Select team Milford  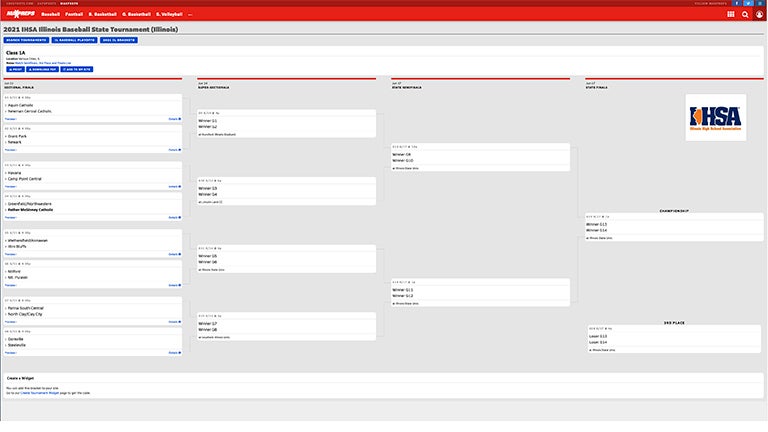[x=14, y=271]
